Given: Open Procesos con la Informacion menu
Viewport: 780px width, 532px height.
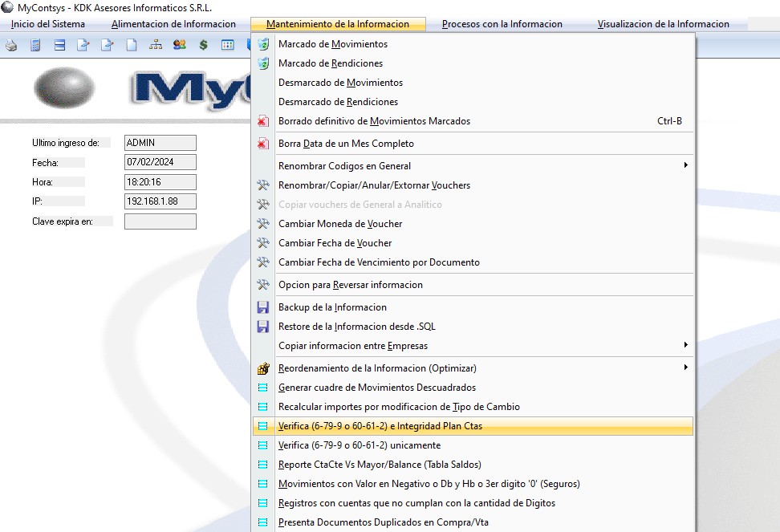Looking at the screenshot, I should 502,24.
